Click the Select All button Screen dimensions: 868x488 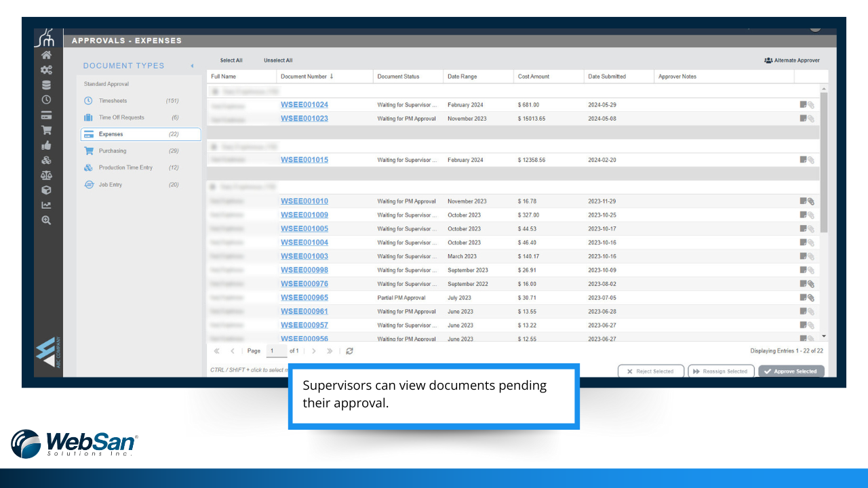click(231, 60)
